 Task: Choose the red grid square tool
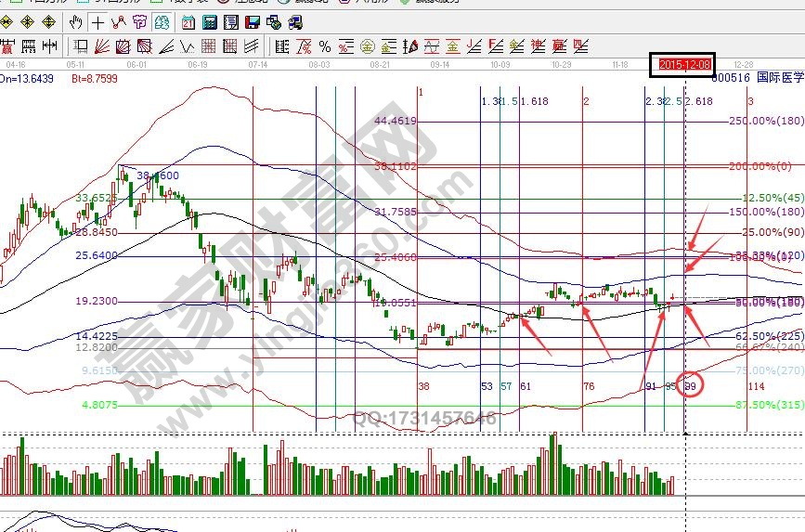tap(208, 45)
